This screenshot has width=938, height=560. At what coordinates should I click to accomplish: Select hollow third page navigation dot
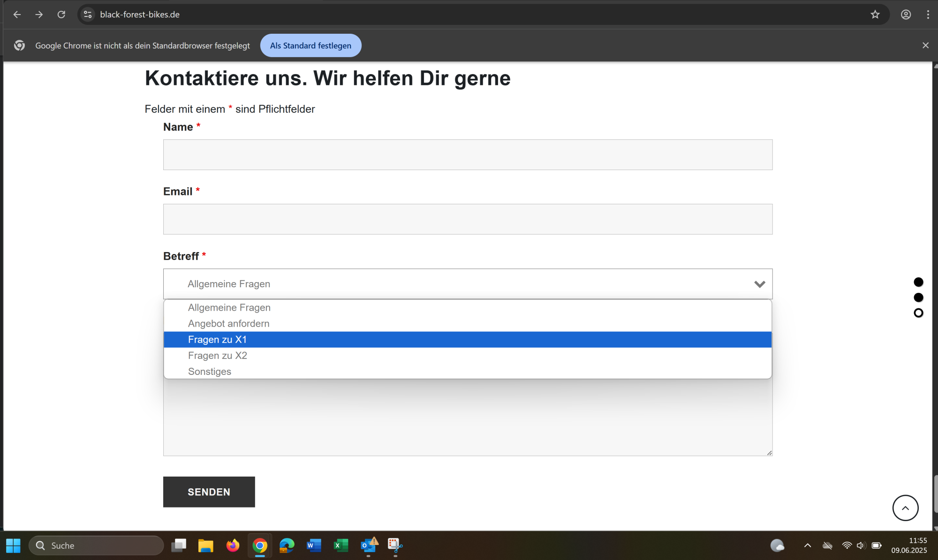918,313
